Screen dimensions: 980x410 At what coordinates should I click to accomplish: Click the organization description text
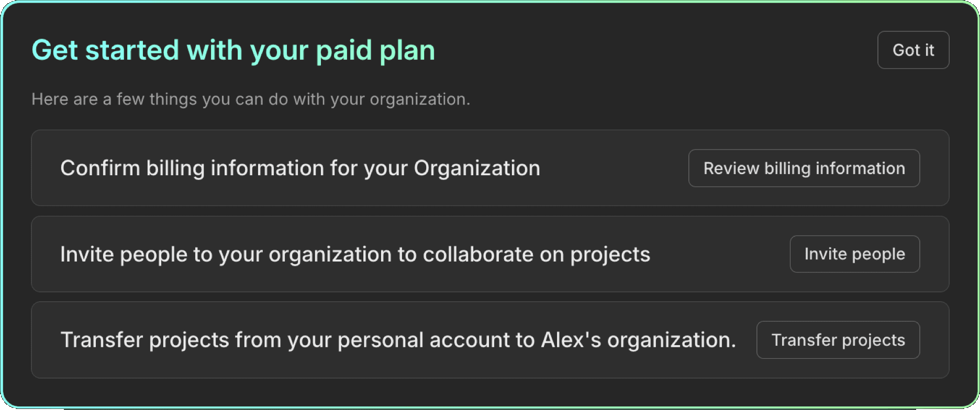click(x=251, y=99)
